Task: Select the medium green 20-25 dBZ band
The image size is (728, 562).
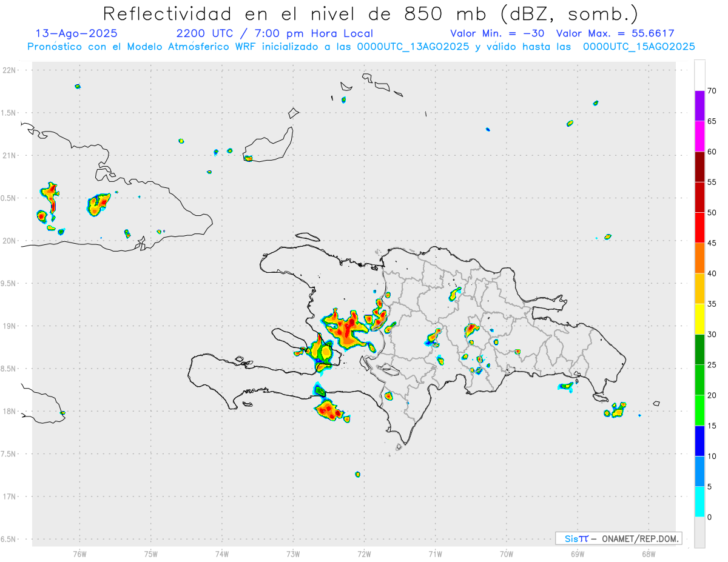Action: [699, 380]
